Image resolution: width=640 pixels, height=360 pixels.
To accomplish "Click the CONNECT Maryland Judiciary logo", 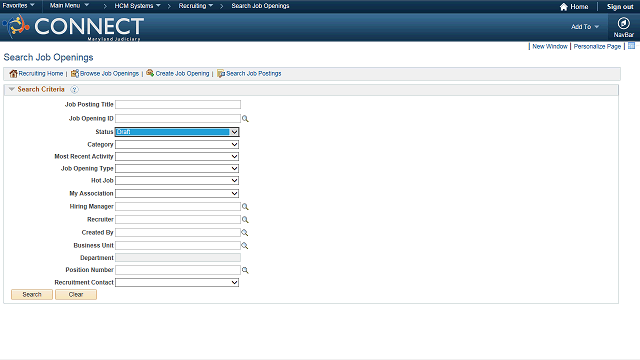I will tap(74, 27).
